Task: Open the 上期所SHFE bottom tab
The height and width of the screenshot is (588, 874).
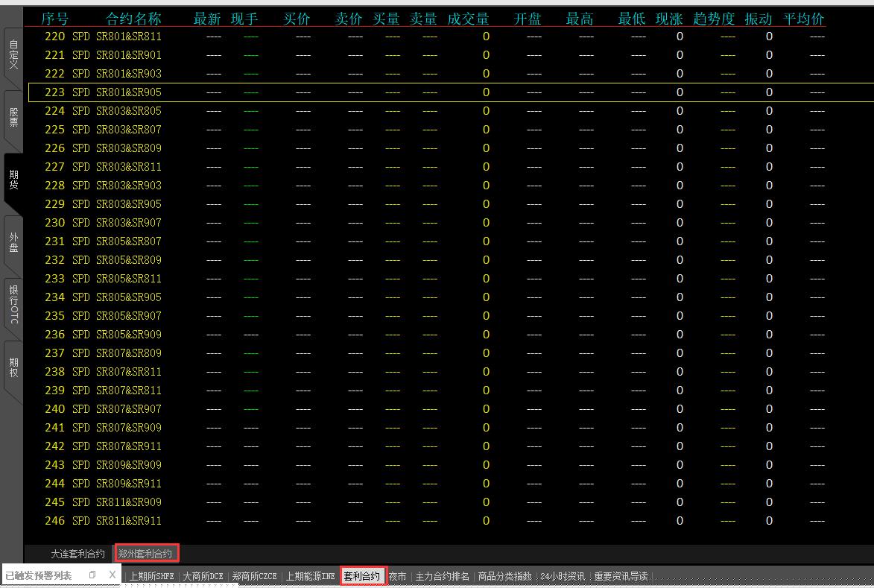Action: [x=152, y=576]
